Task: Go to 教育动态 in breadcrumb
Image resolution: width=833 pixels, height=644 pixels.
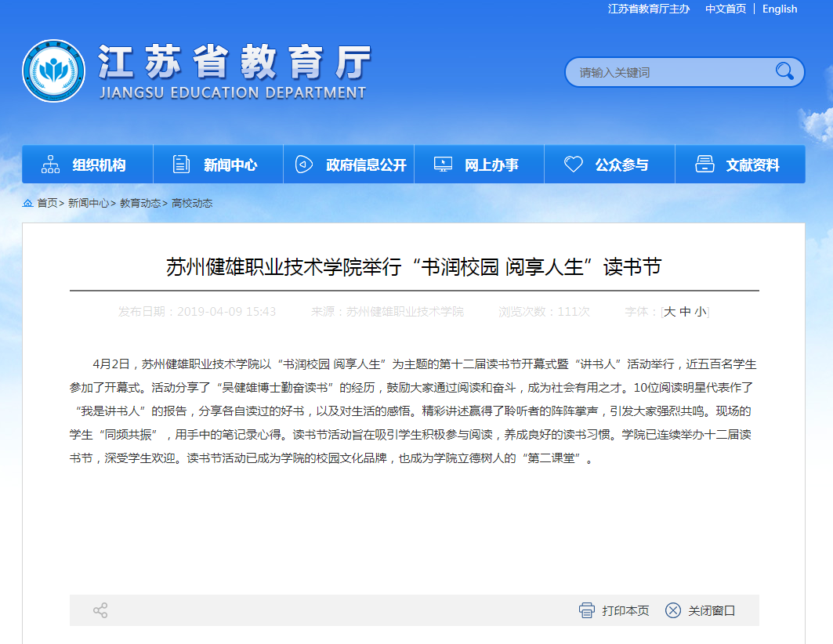Action: (140, 204)
